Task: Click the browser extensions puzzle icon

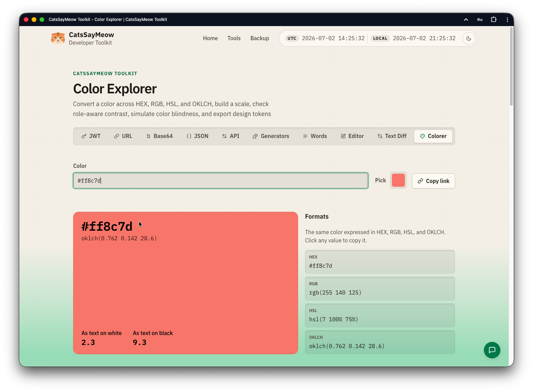Action: [494, 20]
